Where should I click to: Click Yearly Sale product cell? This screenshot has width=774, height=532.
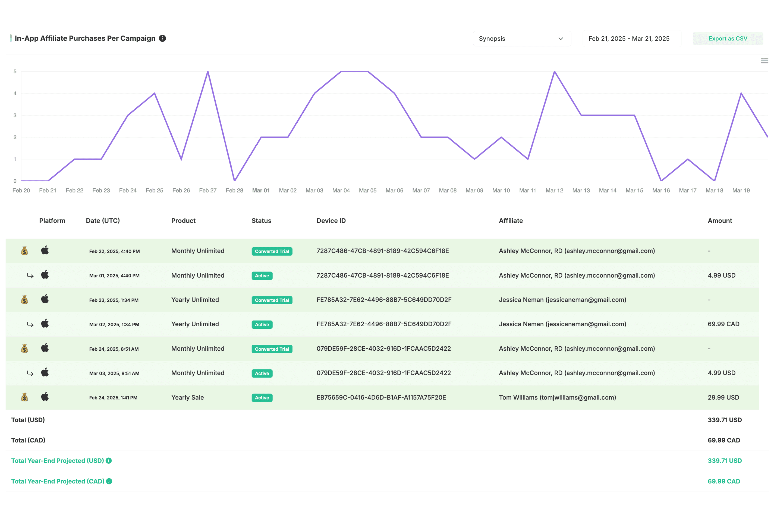[187, 397]
